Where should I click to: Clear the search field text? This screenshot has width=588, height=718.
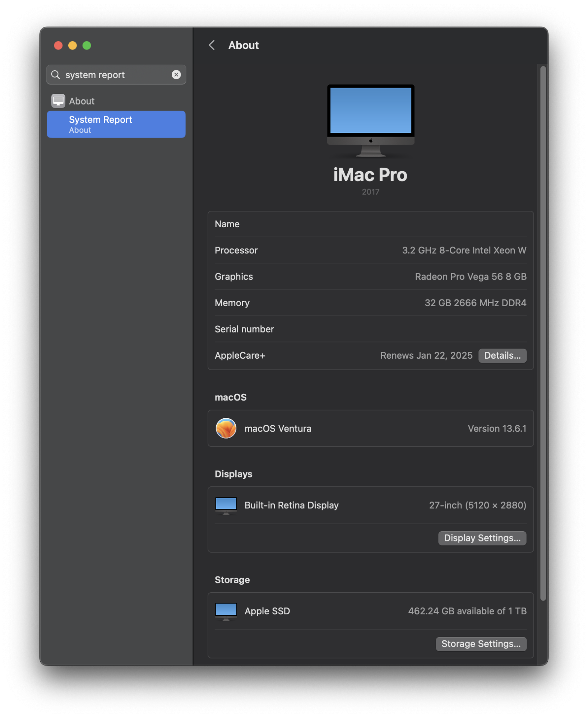point(176,75)
